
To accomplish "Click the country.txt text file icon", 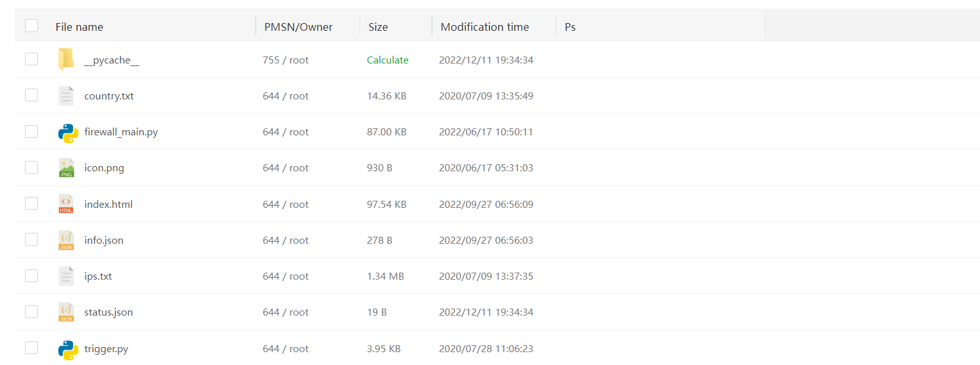I will (x=66, y=96).
